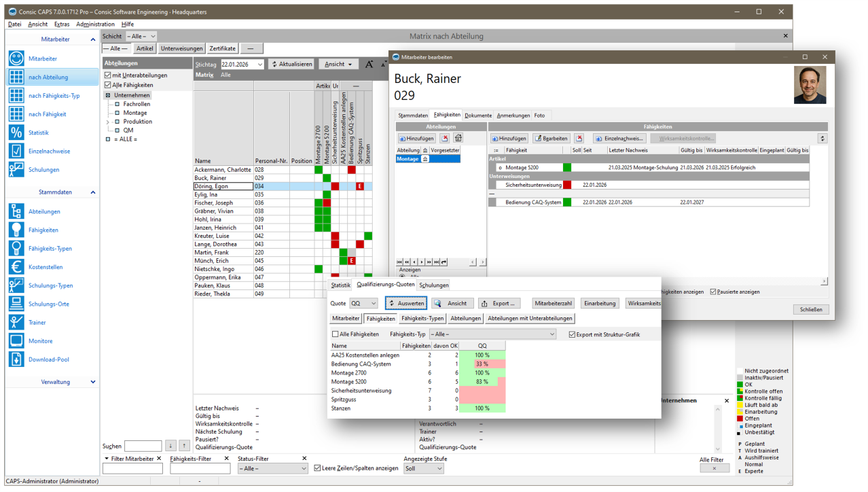Select the Fähigkeiten lightbulb icon
Viewport: 868px width, 492px height.
coord(16,230)
